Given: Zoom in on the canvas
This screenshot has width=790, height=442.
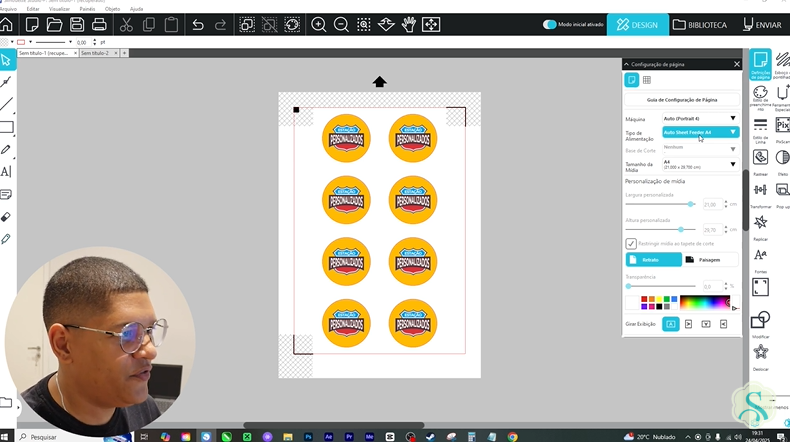Looking at the screenshot, I should click(318, 24).
